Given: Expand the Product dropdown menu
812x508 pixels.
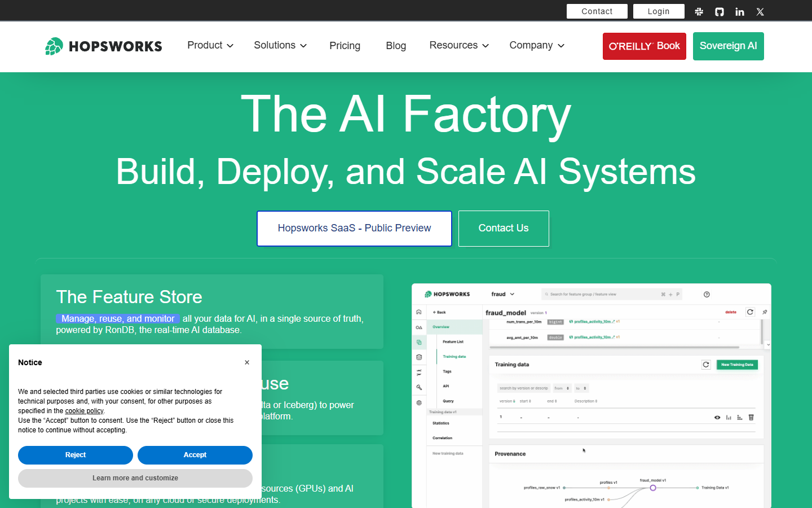Looking at the screenshot, I should coord(210,45).
